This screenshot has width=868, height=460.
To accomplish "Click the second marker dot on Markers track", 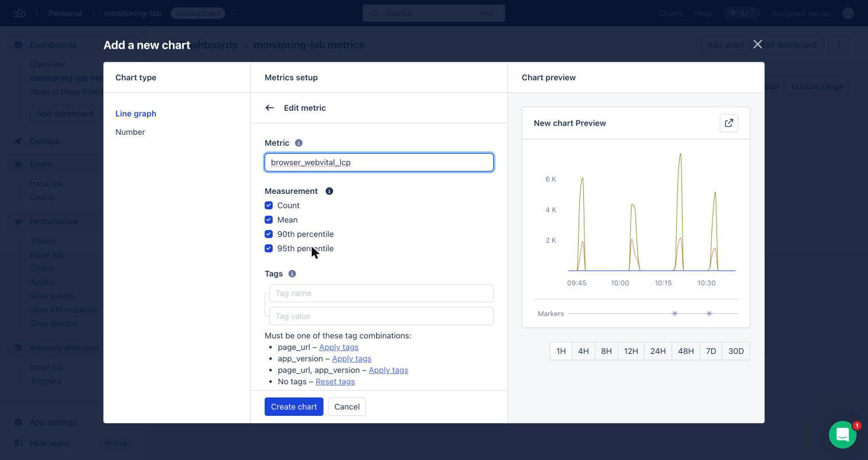I will (709, 313).
